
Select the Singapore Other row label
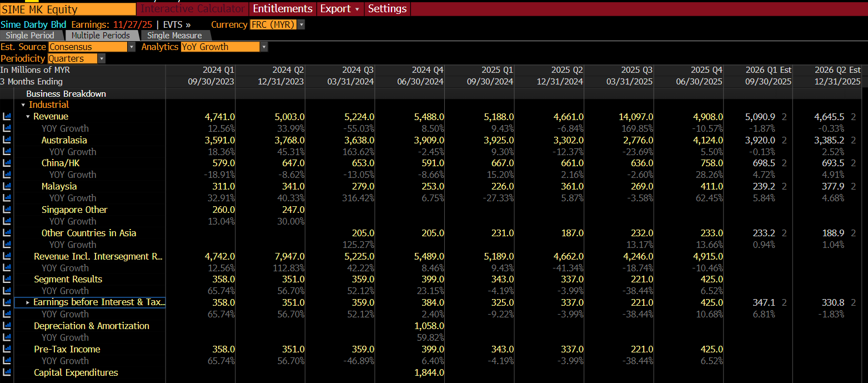[x=74, y=210]
